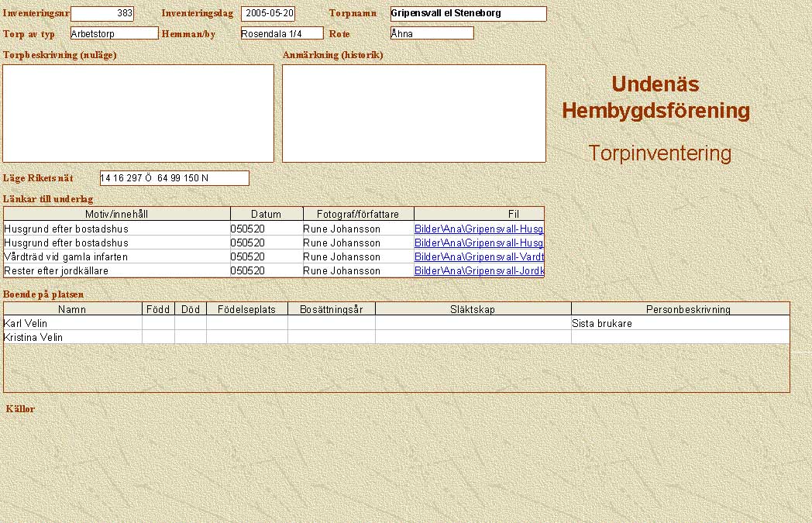Click the Hemman/by field with Rosendala 1/4
The height and width of the screenshot is (523, 812).
pos(281,33)
